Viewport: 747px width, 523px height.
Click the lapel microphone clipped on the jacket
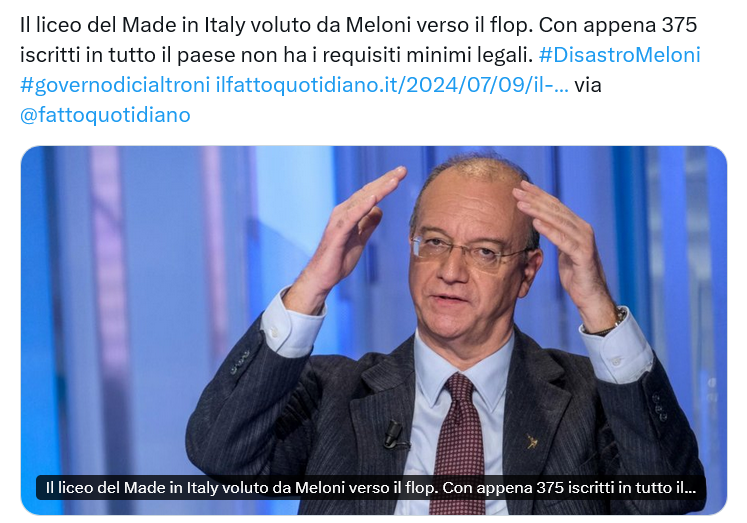click(394, 433)
